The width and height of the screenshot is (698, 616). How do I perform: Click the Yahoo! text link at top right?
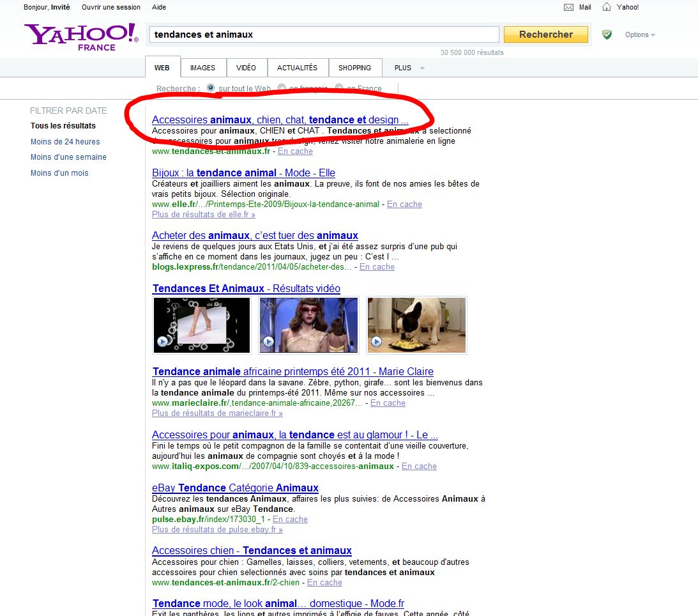628,7
